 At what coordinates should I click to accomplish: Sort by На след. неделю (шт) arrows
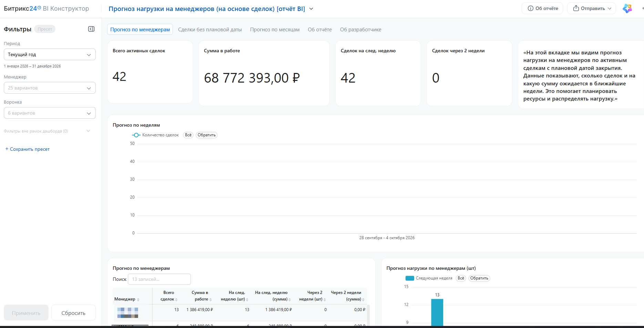(x=247, y=299)
